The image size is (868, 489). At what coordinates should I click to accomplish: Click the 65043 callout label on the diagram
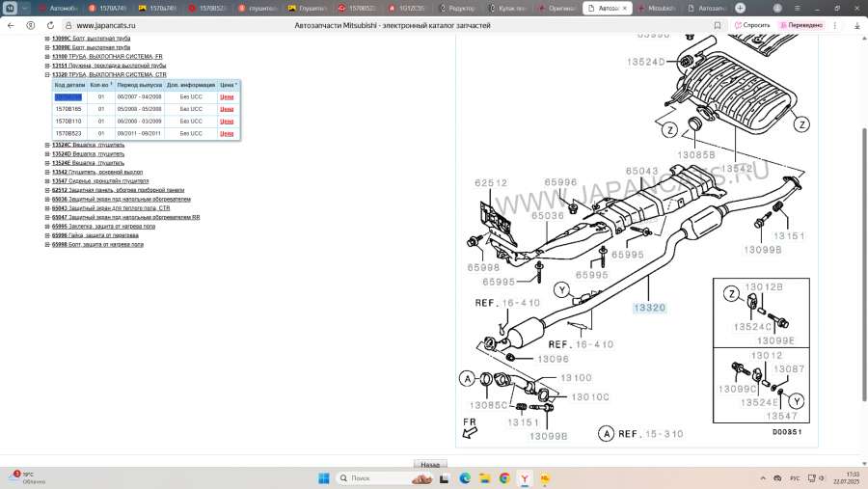[x=641, y=171]
